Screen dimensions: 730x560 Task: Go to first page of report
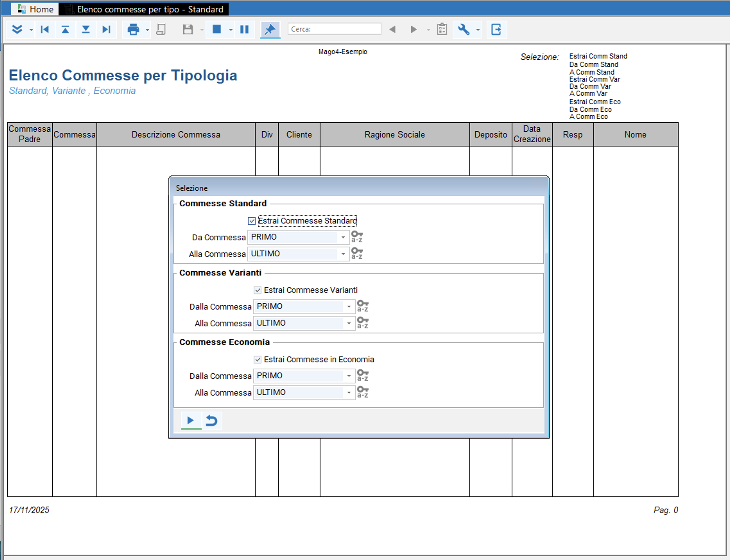(x=45, y=29)
